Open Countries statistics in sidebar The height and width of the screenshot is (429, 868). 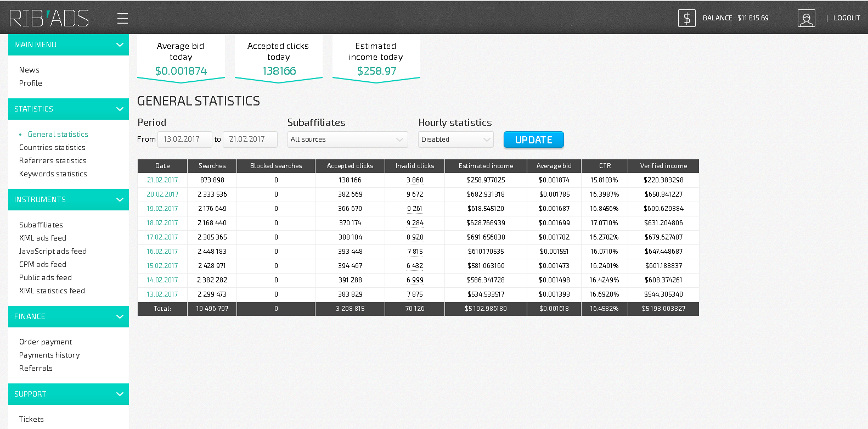pos(52,148)
